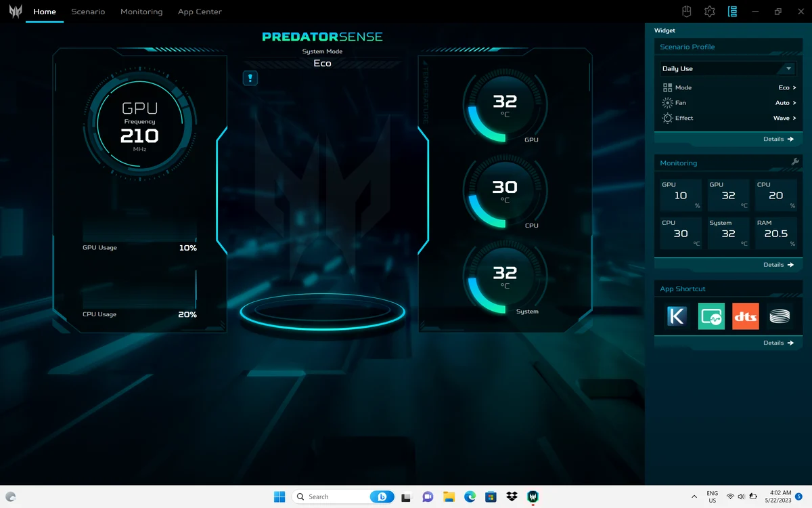Open Task View on the taskbar
Screen dimensions: 812x508
406,496
